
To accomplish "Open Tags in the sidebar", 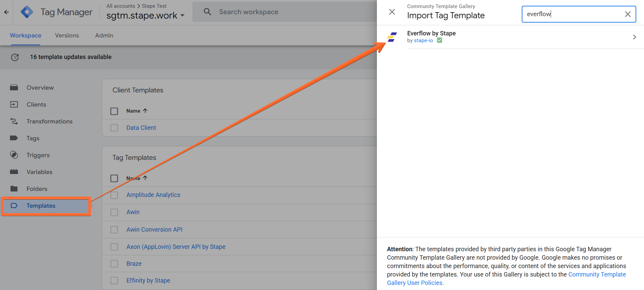I will (x=33, y=138).
